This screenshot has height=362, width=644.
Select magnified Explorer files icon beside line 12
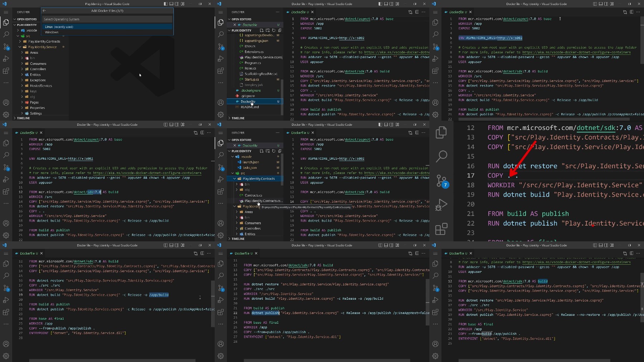[x=441, y=132]
